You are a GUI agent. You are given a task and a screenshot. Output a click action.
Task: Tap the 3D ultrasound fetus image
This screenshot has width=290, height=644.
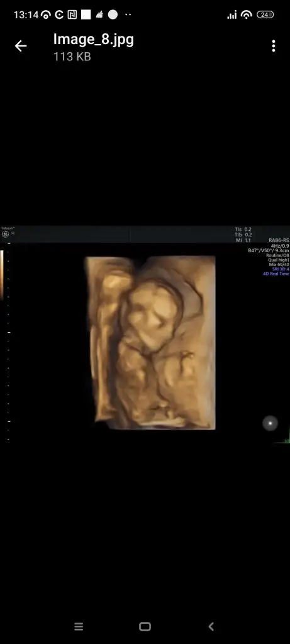150,343
